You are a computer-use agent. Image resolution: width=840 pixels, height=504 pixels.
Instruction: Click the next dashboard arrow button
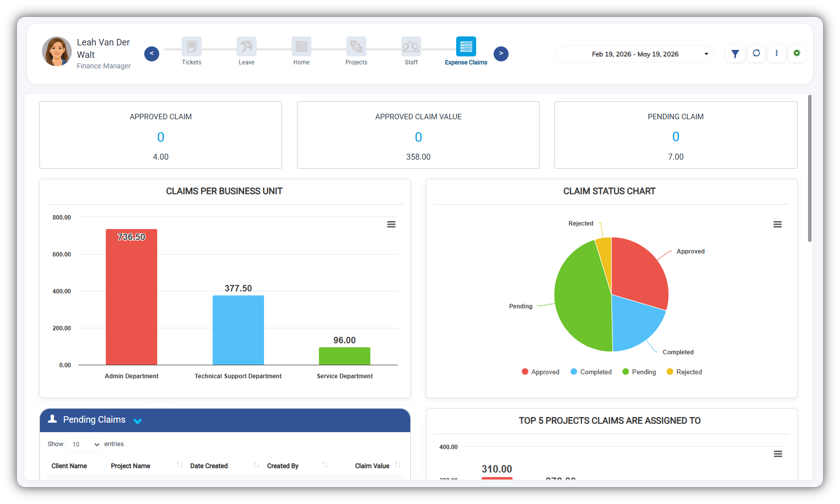[x=501, y=54]
